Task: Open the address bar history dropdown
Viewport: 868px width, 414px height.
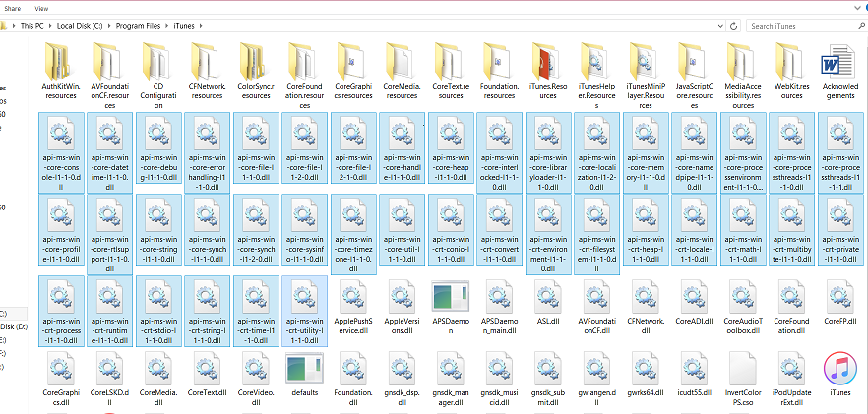Action: tap(720, 26)
